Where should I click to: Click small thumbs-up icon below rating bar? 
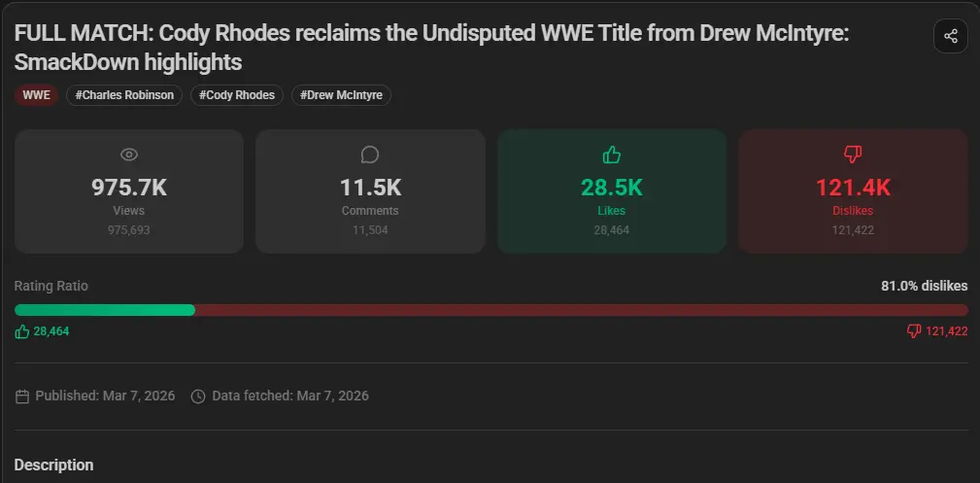point(22,331)
